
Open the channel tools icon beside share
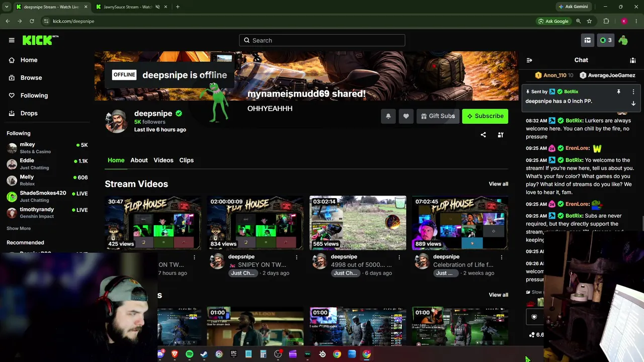(501, 135)
